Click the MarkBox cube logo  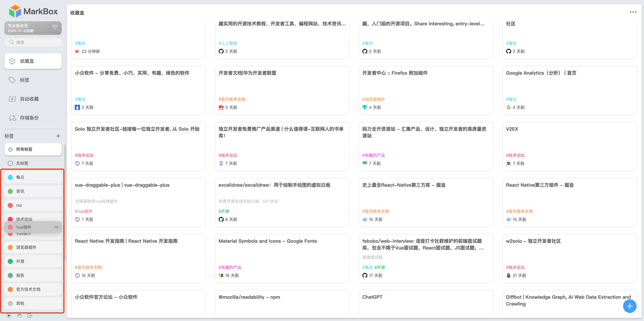(x=15, y=11)
